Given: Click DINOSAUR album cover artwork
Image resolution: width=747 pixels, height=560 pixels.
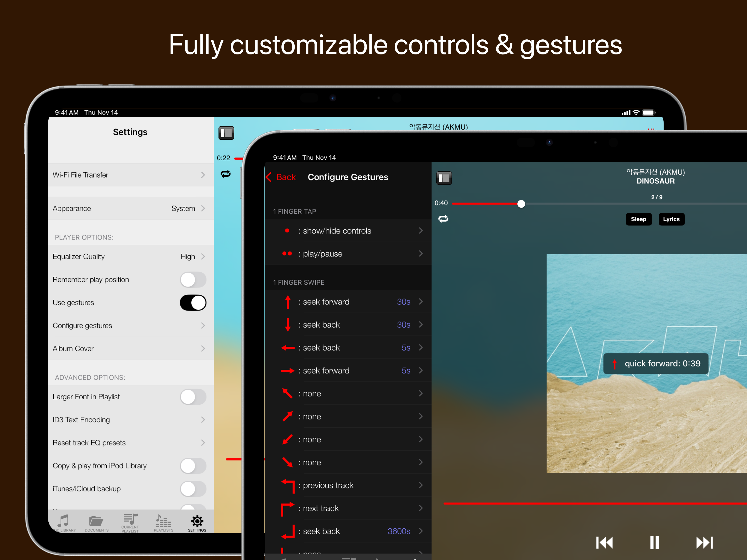Looking at the screenshot, I should [x=646, y=363].
